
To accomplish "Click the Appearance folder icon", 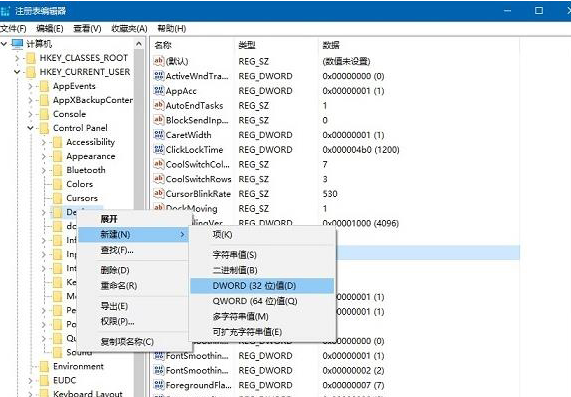I will [x=58, y=156].
